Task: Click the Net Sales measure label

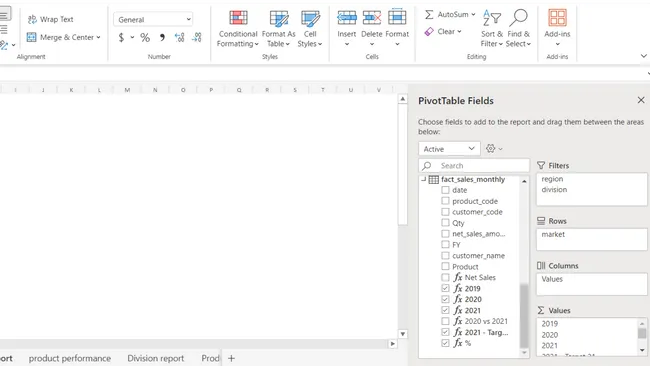Action: (480, 277)
